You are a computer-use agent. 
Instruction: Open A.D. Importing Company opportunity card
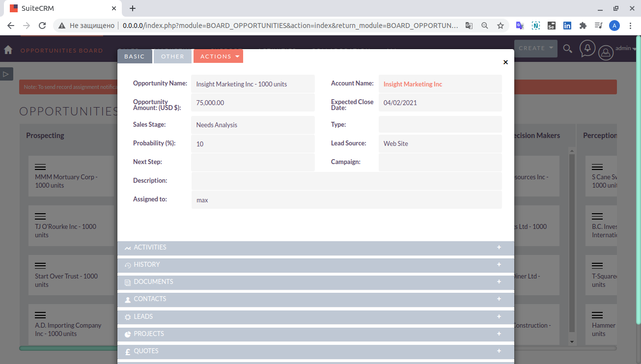tap(71, 324)
